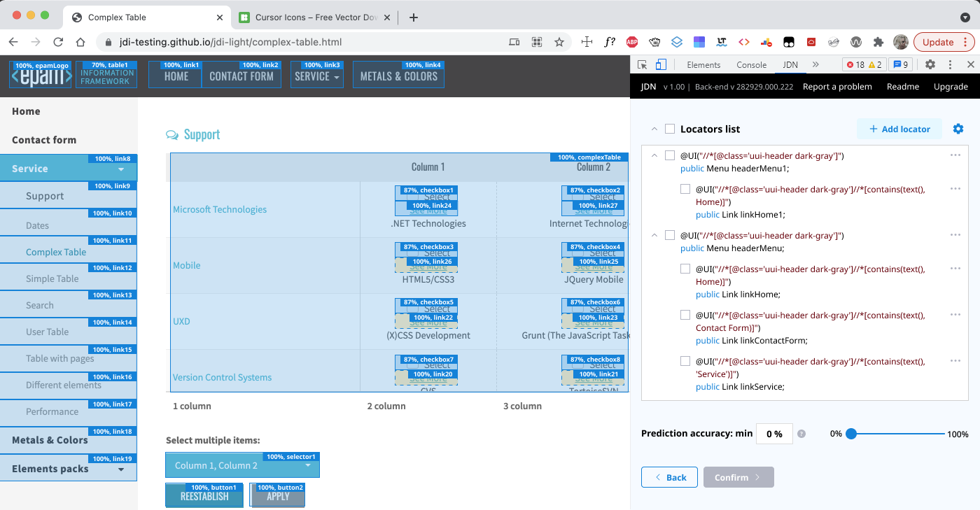This screenshot has width=980, height=510.
Task: Click the red errors count badge
Action: (x=855, y=64)
